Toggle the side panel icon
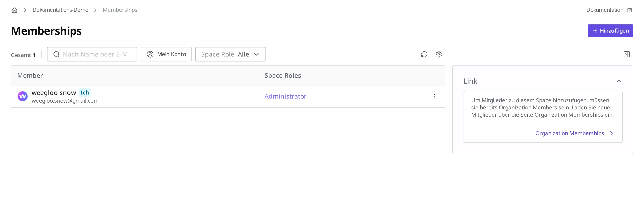The height and width of the screenshot is (217, 644). (x=627, y=54)
